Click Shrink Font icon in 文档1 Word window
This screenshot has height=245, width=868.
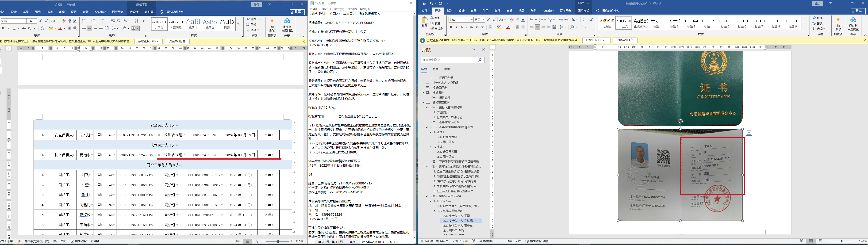(x=46, y=21)
